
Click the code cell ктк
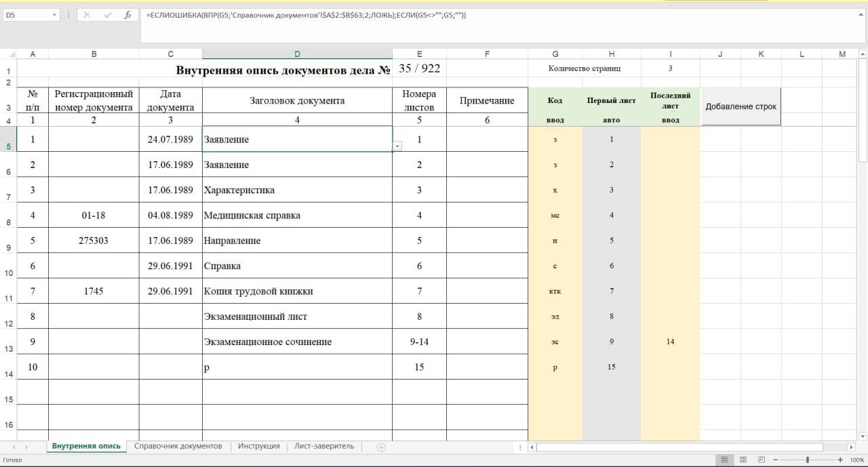(555, 291)
